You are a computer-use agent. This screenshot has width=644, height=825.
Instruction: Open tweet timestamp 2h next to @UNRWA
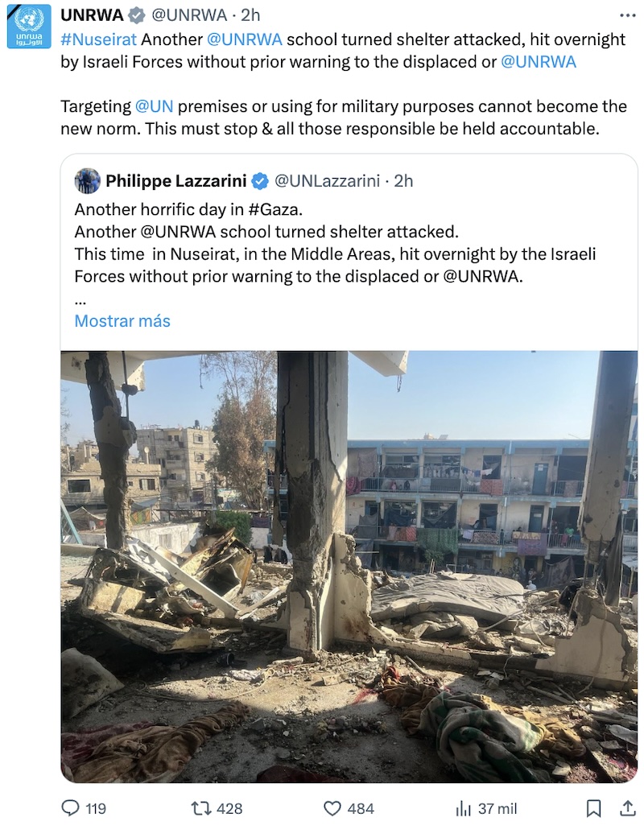(x=250, y=15)
